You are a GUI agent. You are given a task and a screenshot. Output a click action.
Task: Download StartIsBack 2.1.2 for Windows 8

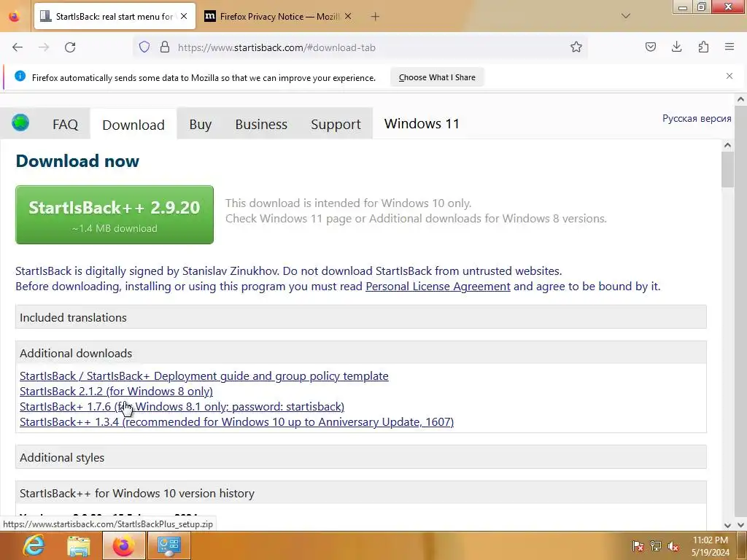pyautogui.click(x=116, y=391)
